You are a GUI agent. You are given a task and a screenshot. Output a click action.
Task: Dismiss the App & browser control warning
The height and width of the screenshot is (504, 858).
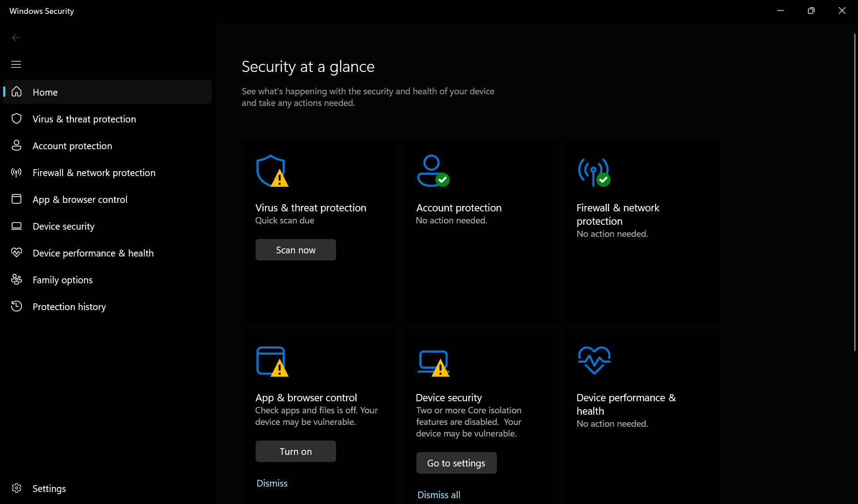272,483
